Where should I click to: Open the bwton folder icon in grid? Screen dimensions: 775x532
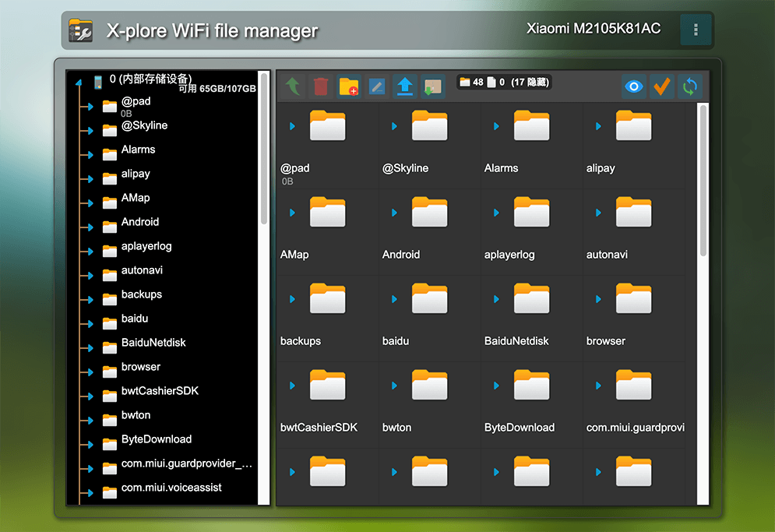(429, 385)
